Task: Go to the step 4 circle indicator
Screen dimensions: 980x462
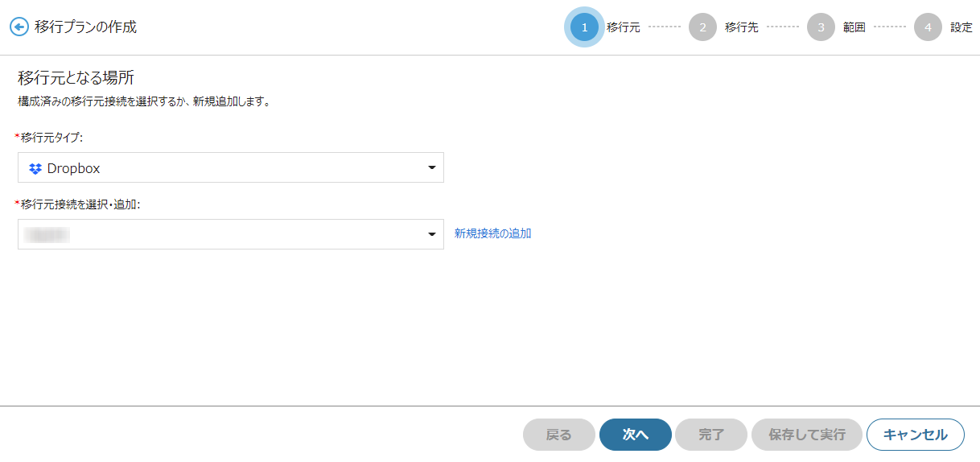Action: click(x=928, y=27)
